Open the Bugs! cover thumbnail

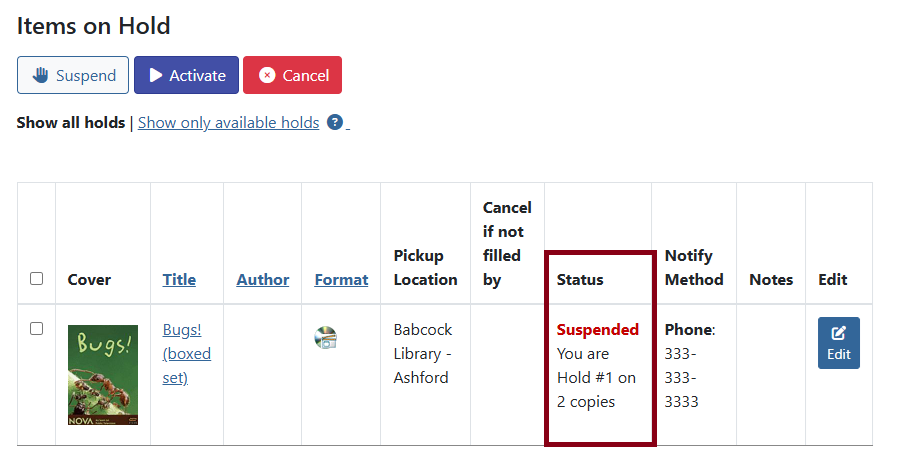pyautogui.click(x=103, y=375)
